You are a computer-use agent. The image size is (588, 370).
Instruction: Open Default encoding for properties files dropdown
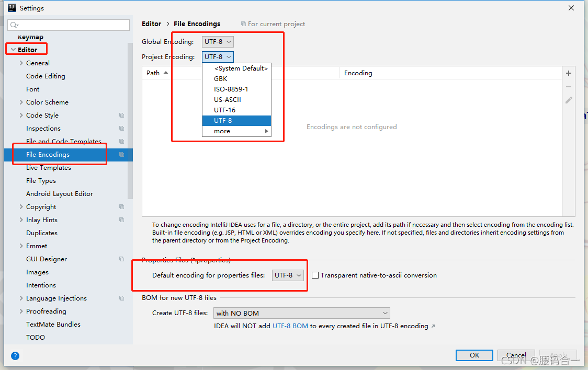(x=288, y=275)
